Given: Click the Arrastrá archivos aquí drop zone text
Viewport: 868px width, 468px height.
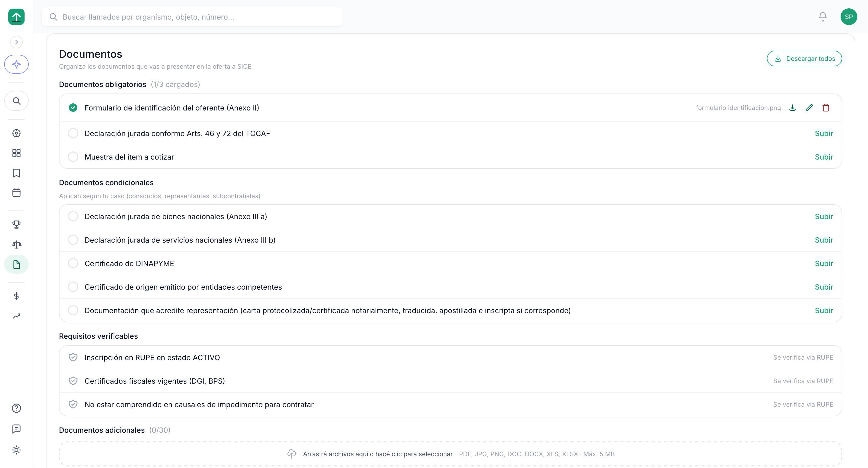Looking at the screenshot, I should [x=378, y=454].
